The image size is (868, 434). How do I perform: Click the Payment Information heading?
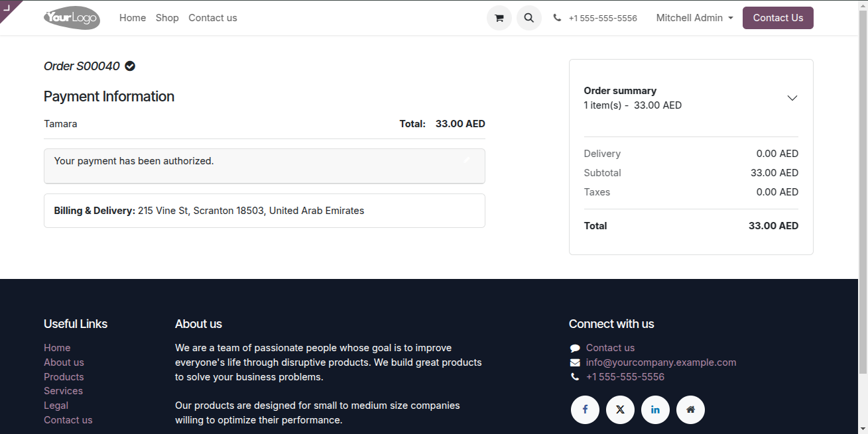109,96
